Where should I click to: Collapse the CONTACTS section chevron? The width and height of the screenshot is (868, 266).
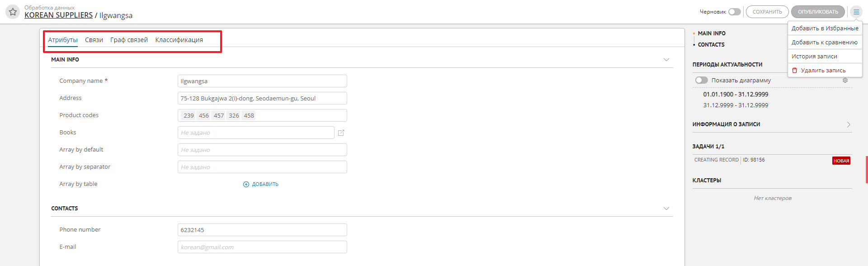[666, 209]
